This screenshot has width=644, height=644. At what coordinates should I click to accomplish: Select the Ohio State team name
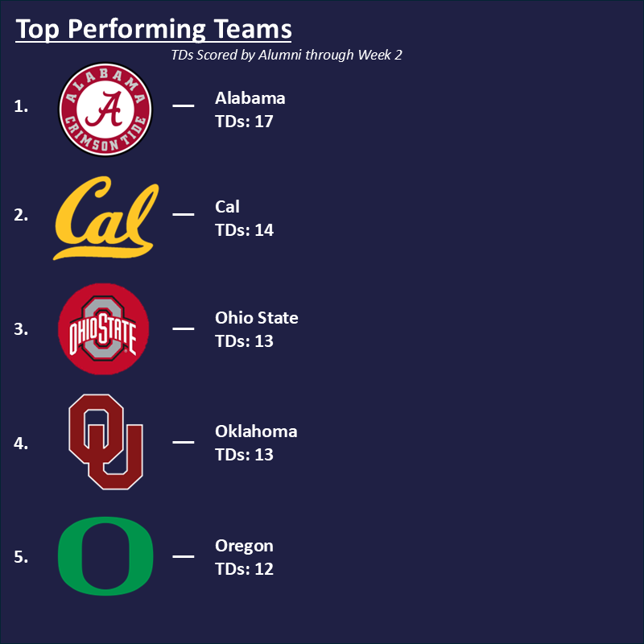coord(257,318)
